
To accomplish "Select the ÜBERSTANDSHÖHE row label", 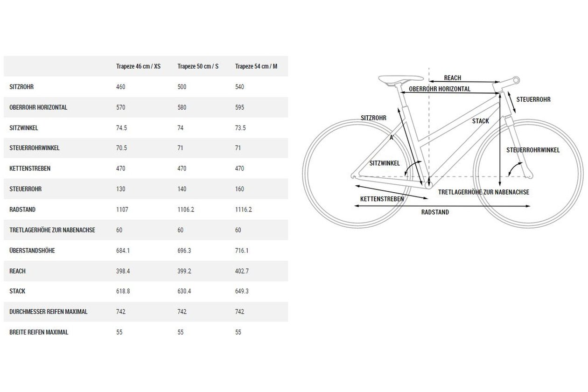I will point(32,251).
